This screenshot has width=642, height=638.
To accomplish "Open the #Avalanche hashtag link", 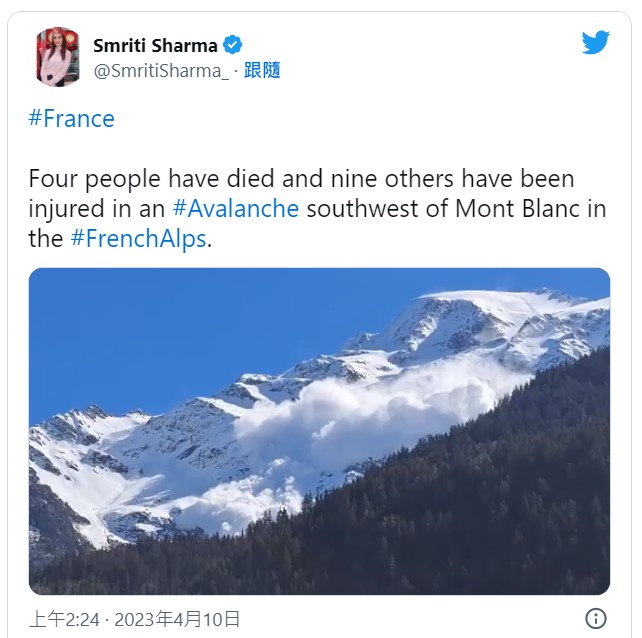I will click(x=236, y=209).
